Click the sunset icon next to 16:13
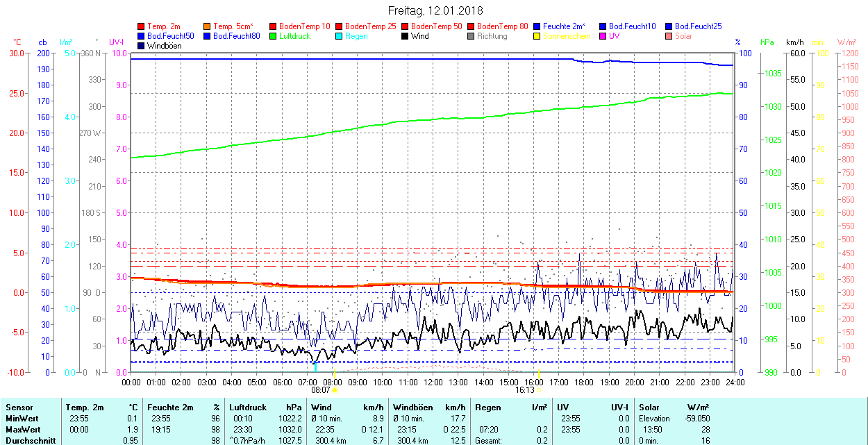The image size is (868, 445). pyautogui.click(x=539, y=390)
